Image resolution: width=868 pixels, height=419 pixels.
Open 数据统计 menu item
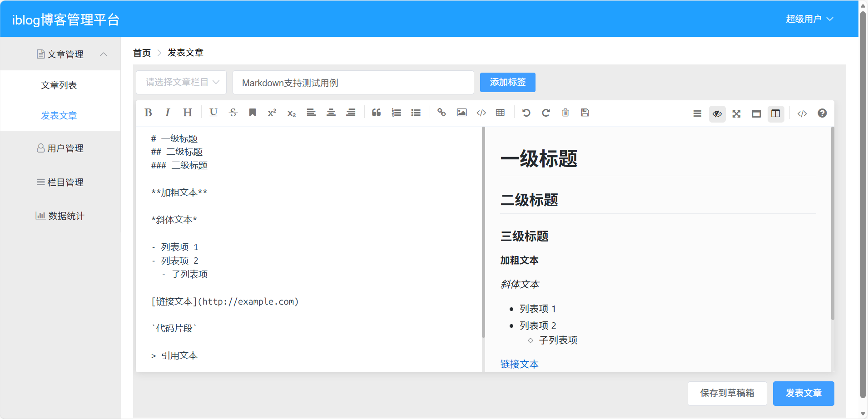(60, 216)
